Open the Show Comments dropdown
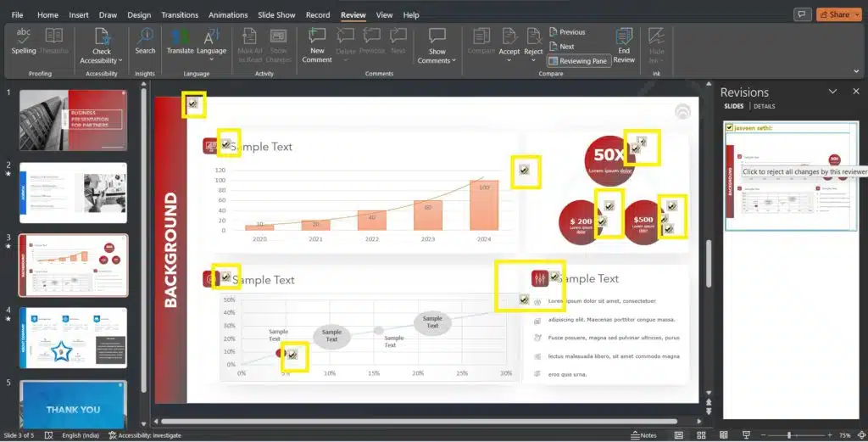Image resolution: width=868 pixels, height=442 pixels. [437, 60]
